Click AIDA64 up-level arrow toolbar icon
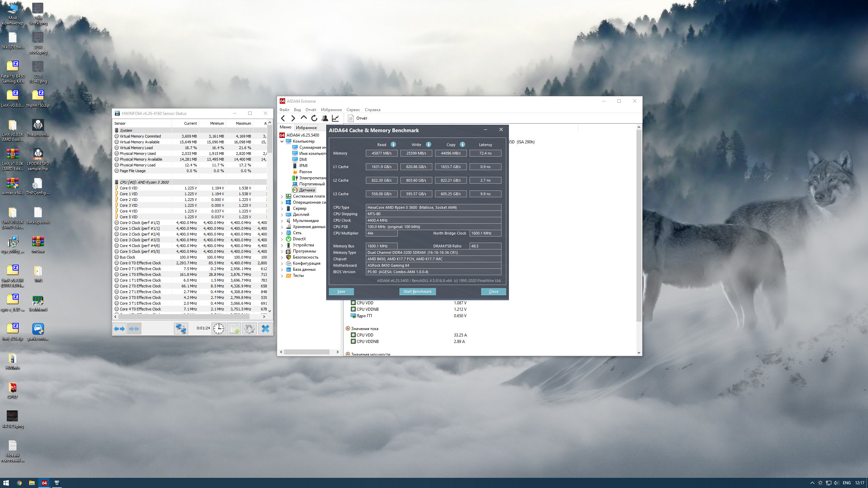The width and height of the screenshot is (868, 488). pyautogui.click(x=304, y=118)
